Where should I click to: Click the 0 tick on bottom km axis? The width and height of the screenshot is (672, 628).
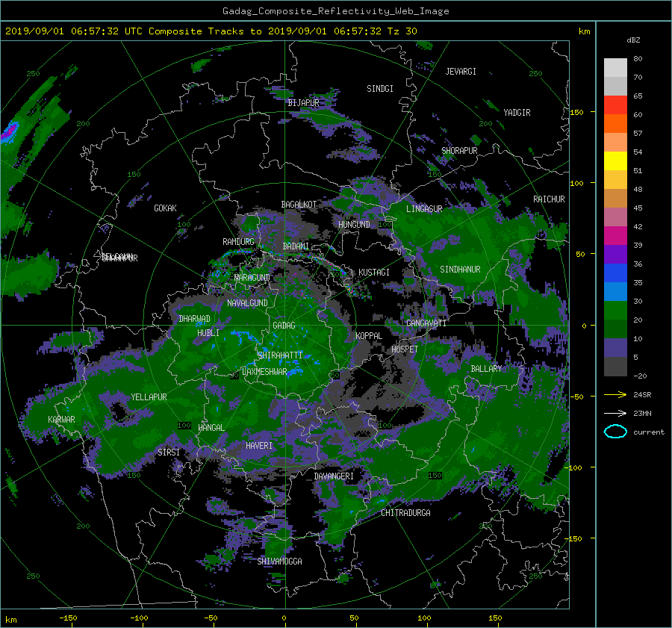coord(284,618)
